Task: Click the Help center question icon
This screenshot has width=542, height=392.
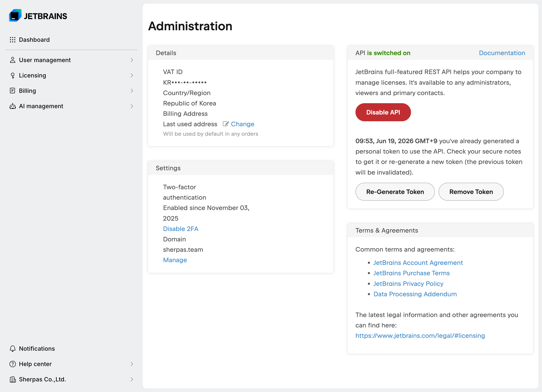Action: [13, 364]
